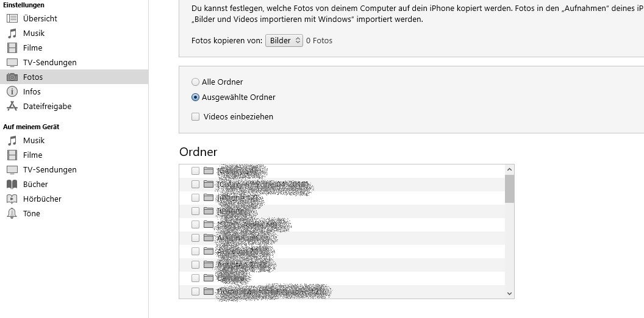Select the Musik note icon under Einstellungen
This screenshot has height=318, width=644.
click(12, 33)
